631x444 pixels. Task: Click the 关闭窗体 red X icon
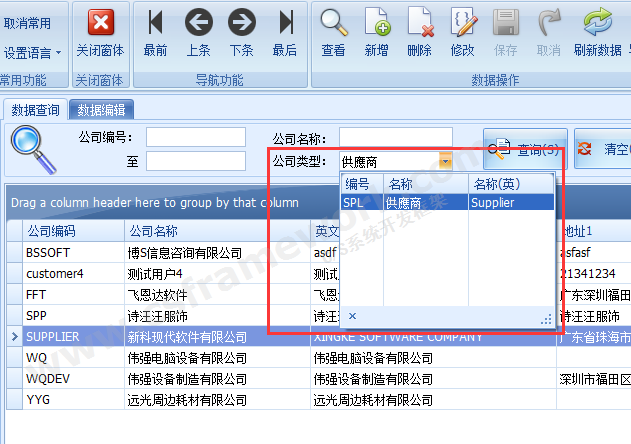[x=100, y=22]
